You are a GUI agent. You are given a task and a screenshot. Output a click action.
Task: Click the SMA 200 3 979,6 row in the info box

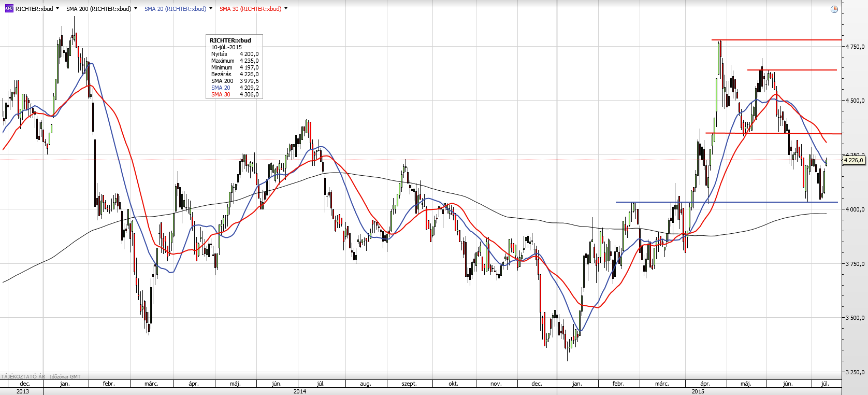(x=235, y=81)
